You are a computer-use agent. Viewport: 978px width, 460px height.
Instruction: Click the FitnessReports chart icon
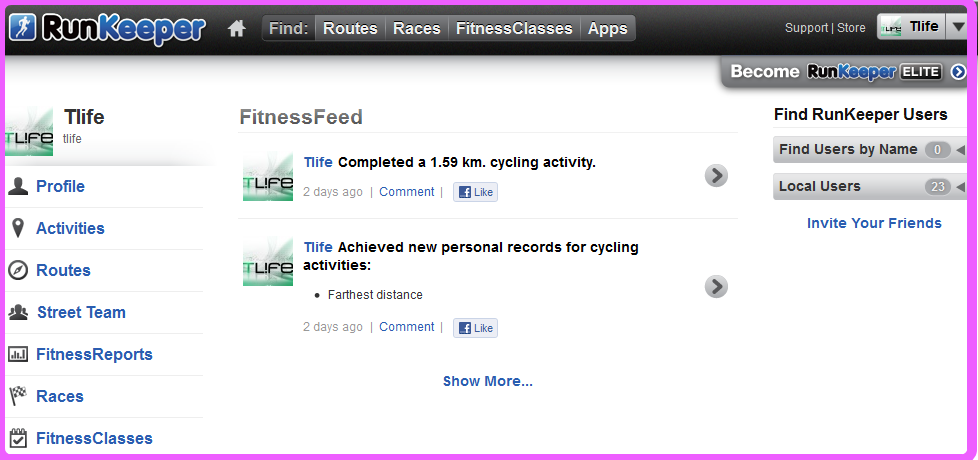click(18, 354)
